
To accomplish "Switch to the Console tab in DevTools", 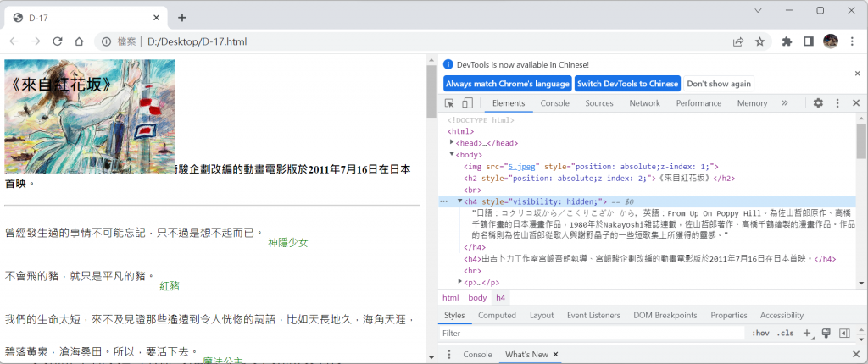I will click(554, 103).
